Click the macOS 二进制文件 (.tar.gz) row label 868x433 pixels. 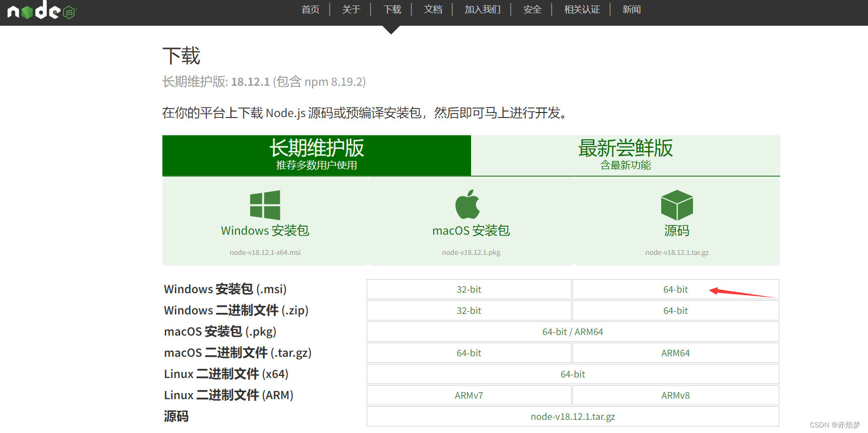[238, 353]
